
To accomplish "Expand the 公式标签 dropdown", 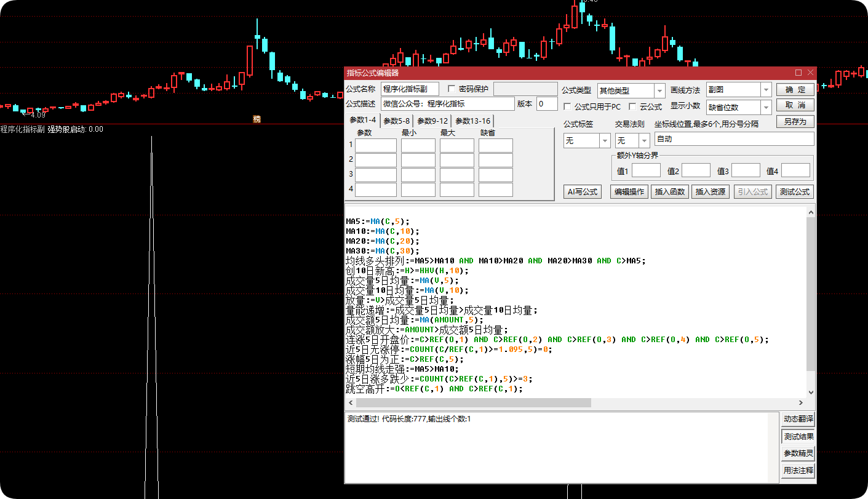I will (x=605, y=141).
